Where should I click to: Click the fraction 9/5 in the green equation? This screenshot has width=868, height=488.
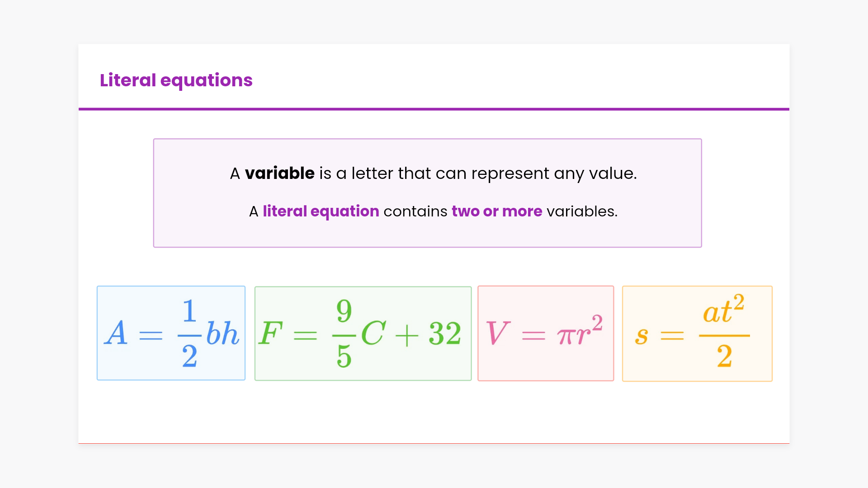pos(344,333)
